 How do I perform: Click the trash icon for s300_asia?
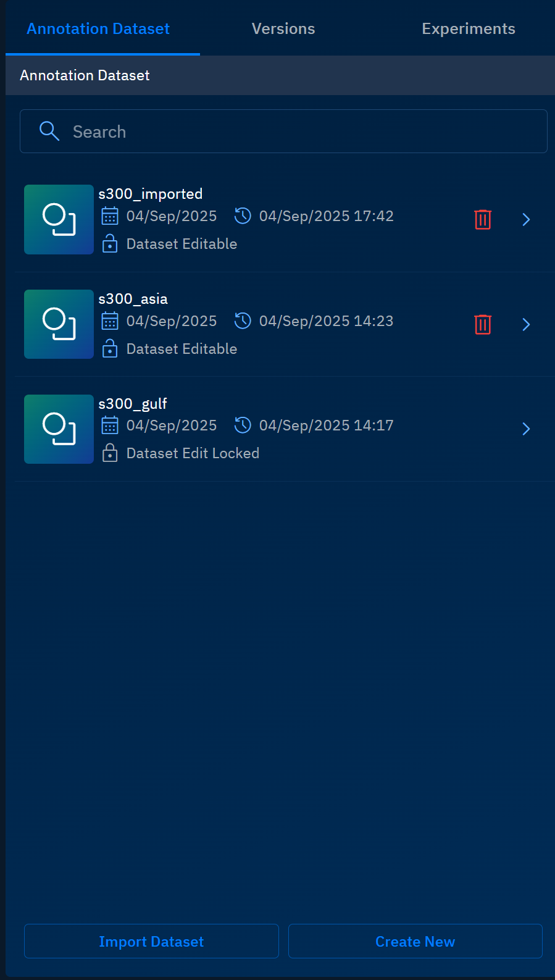click(482, 324)
